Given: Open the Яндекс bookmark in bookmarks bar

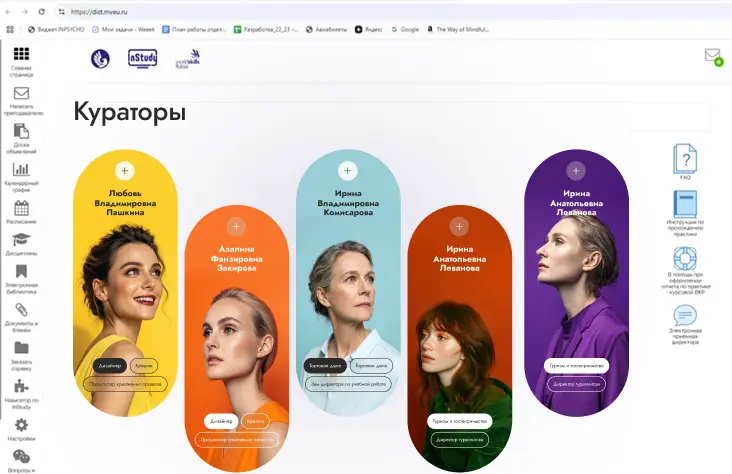Looking at the screenshot, I should [x=369, y=29].
